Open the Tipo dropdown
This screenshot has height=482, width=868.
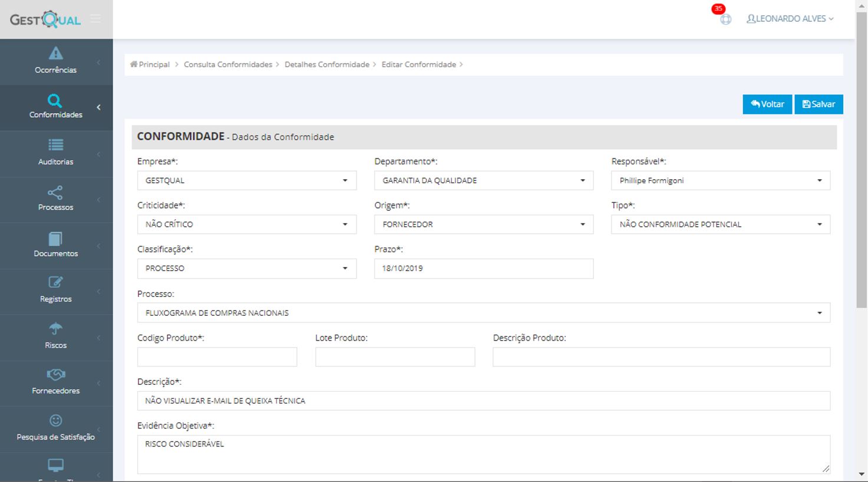point(721,224)
